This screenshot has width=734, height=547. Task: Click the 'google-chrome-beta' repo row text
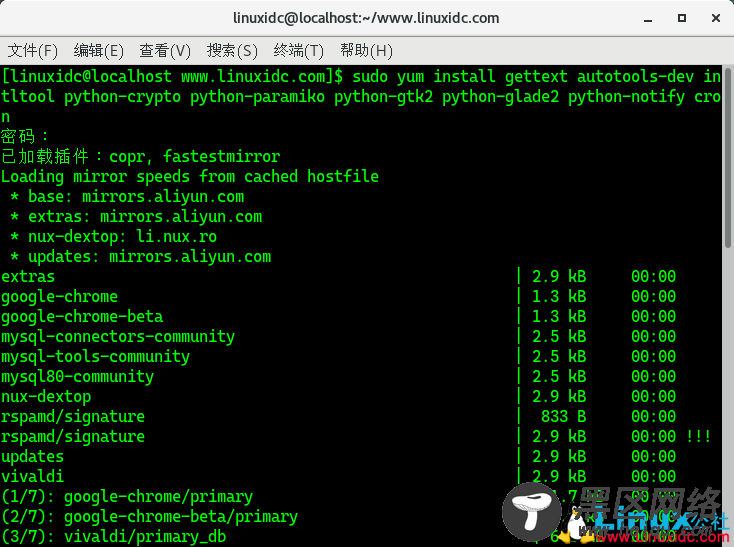point(82,317)
